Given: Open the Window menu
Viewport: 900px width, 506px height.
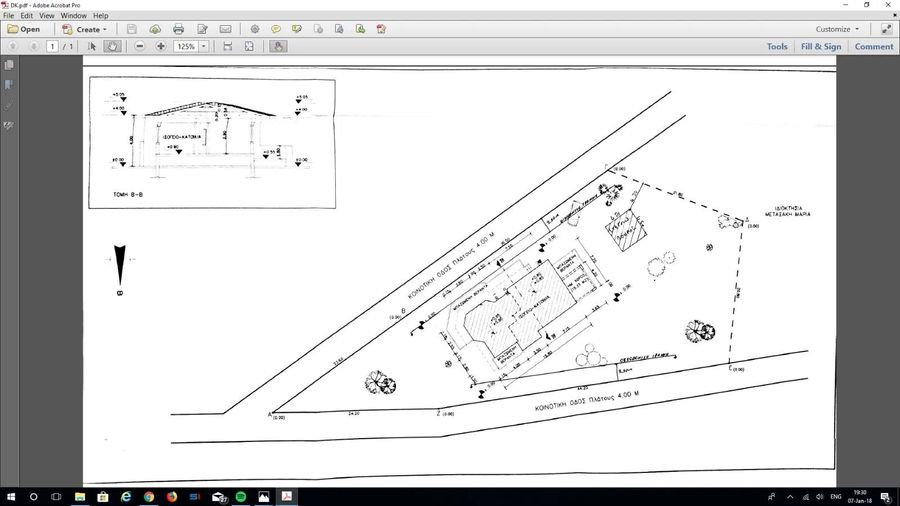Looking at the screenshot, I should pos(73,16).
